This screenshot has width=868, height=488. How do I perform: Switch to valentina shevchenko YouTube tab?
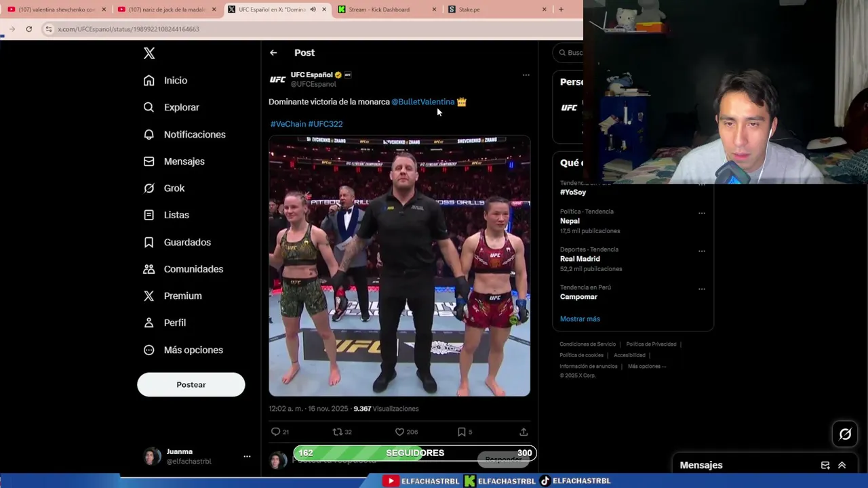click(x=56, y=9)
